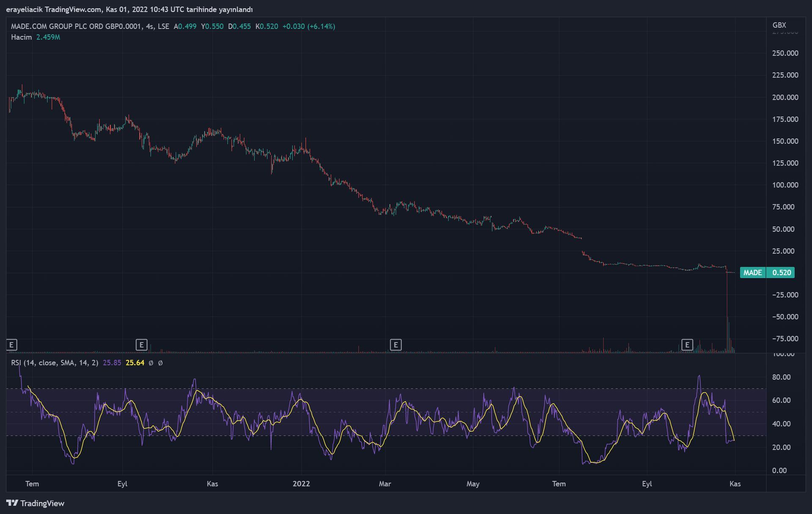
Task: Click the −25.000 price axis label
Action: click(x=785, y=295)
